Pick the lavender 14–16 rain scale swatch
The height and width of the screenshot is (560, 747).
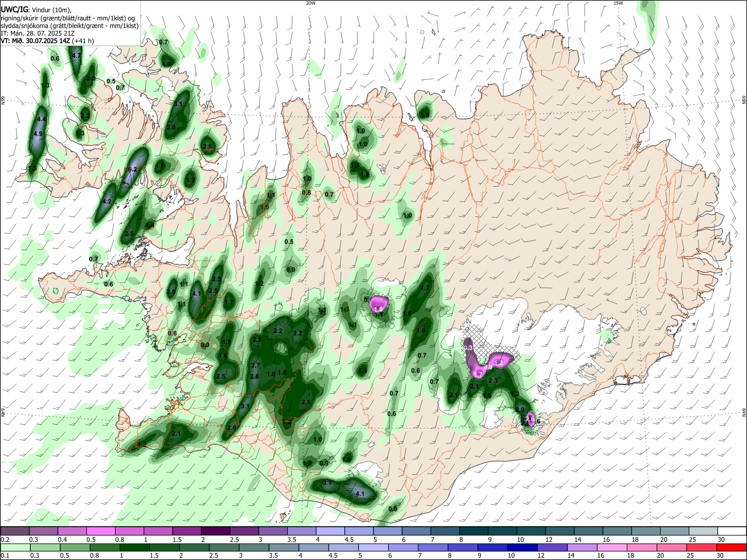tap(581, 547)
